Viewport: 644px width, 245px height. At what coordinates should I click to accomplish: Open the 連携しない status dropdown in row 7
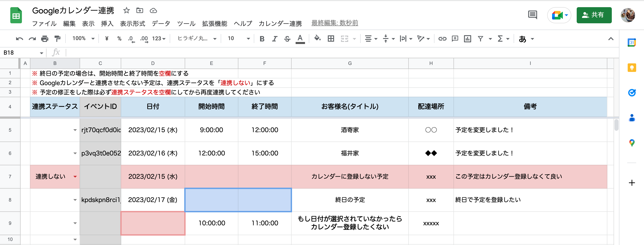coord(75,176)
